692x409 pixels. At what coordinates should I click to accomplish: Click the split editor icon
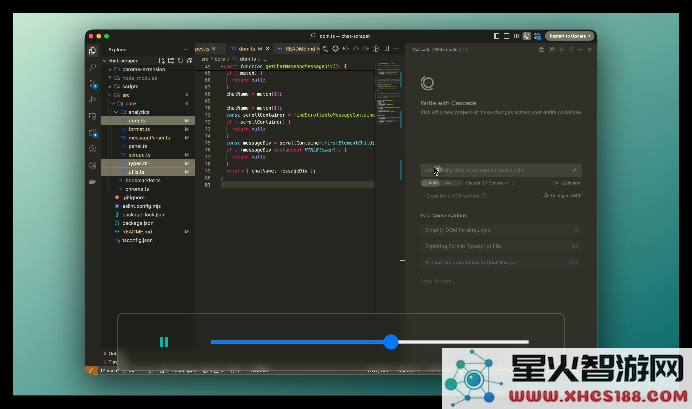(387, 49)
